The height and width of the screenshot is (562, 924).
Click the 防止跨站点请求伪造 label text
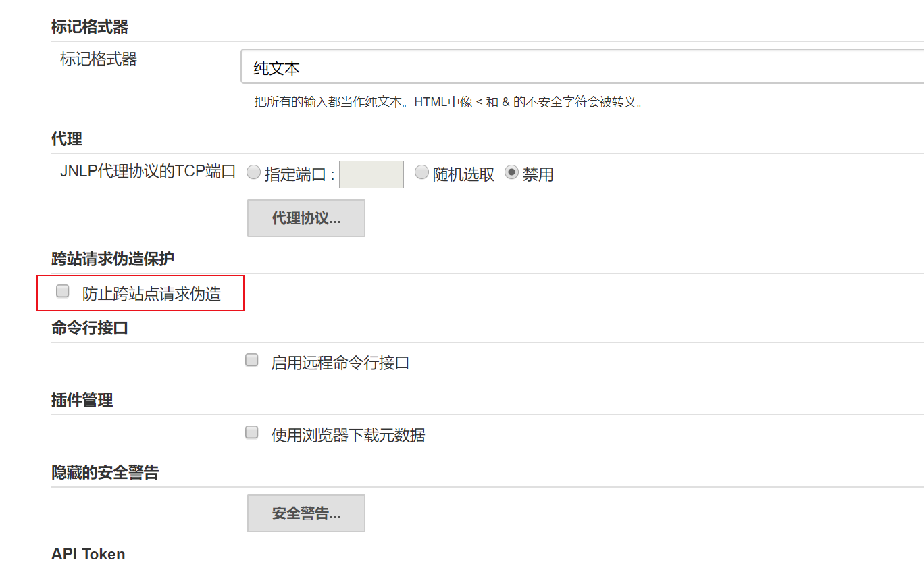[151, 294]
